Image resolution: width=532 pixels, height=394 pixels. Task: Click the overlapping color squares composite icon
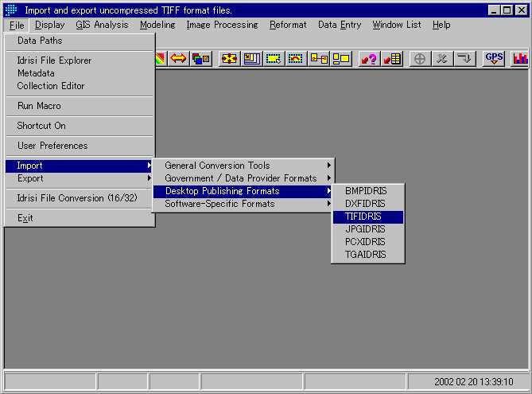[201, 59]
